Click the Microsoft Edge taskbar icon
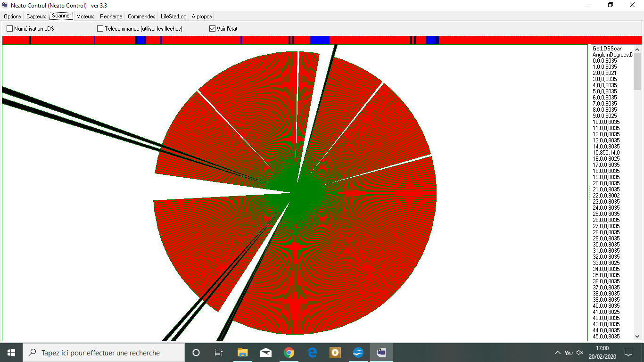Screen dimensions: 644x362 tap(312, 353)
